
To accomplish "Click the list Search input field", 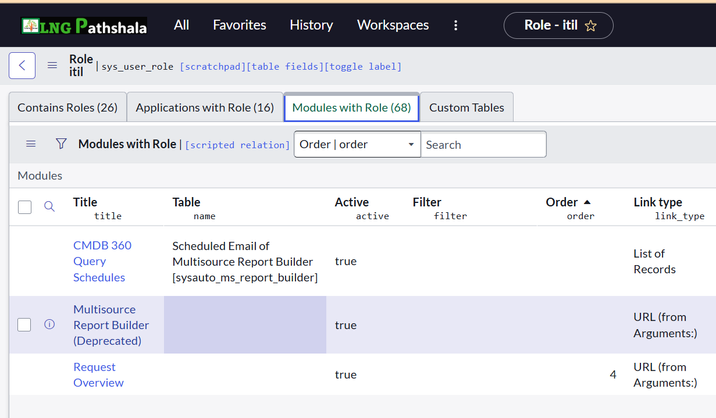I will pyautogui.click(x=483, y=144).
